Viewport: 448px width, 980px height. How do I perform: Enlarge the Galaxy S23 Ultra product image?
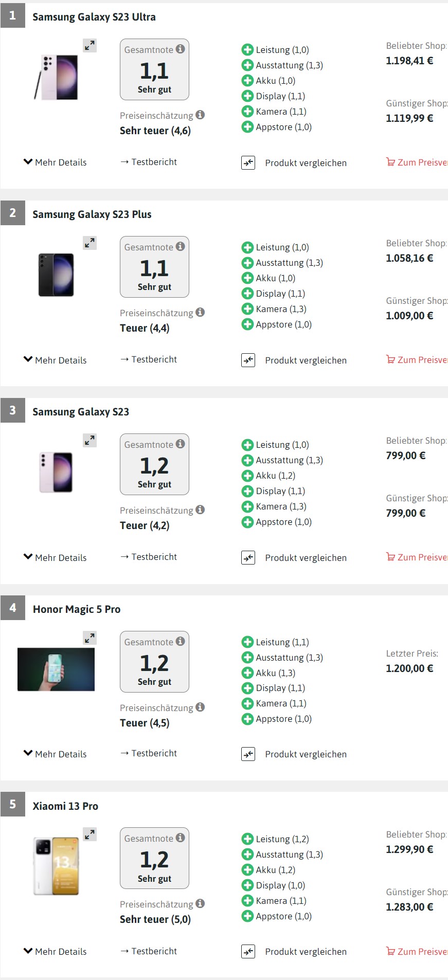tap(89, 45)
